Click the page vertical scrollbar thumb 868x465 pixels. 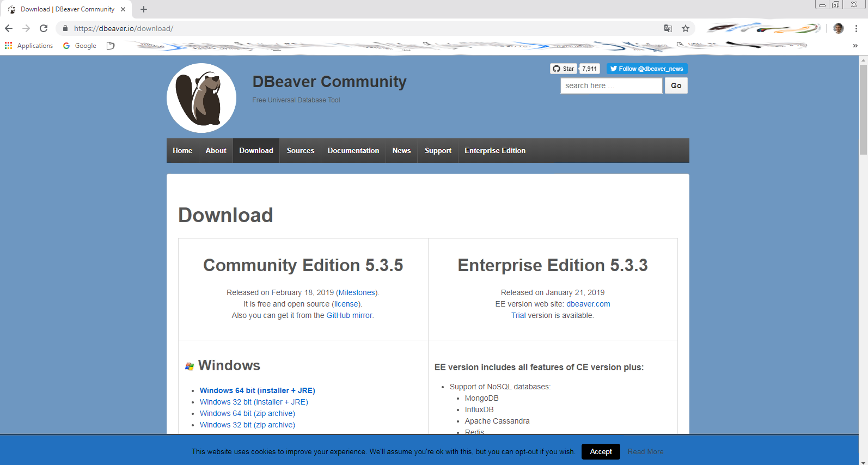[x=863, y=109]
